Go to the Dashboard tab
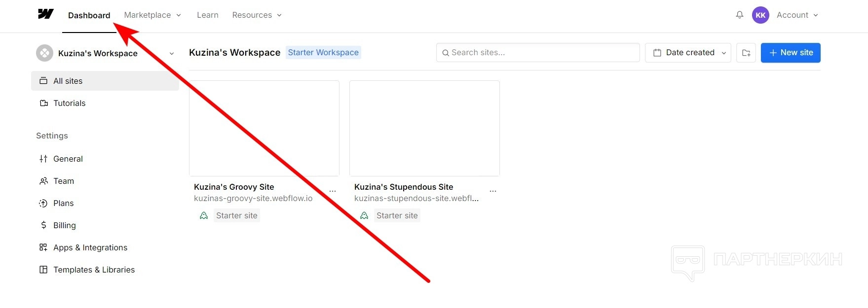Image resolution: width=868 pixels, height=308 pixels. coord(89,15)
